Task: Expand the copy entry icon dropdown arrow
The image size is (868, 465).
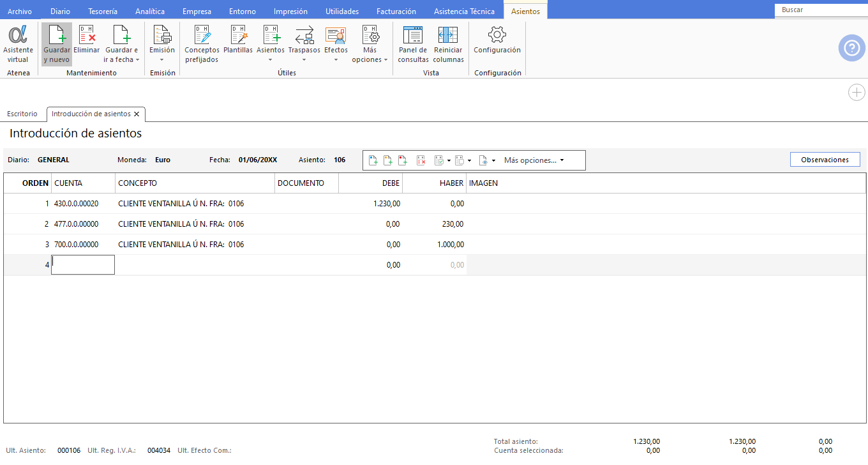Action: 470,161
